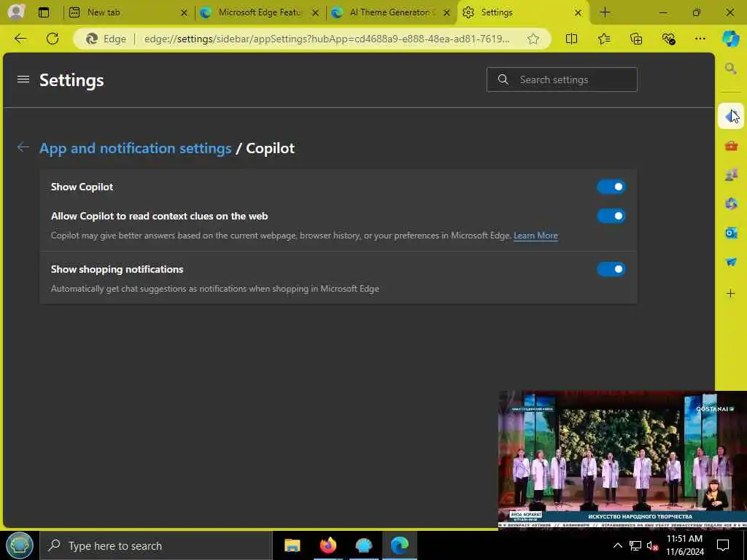Click the Edge site info badge

[106, 39]
